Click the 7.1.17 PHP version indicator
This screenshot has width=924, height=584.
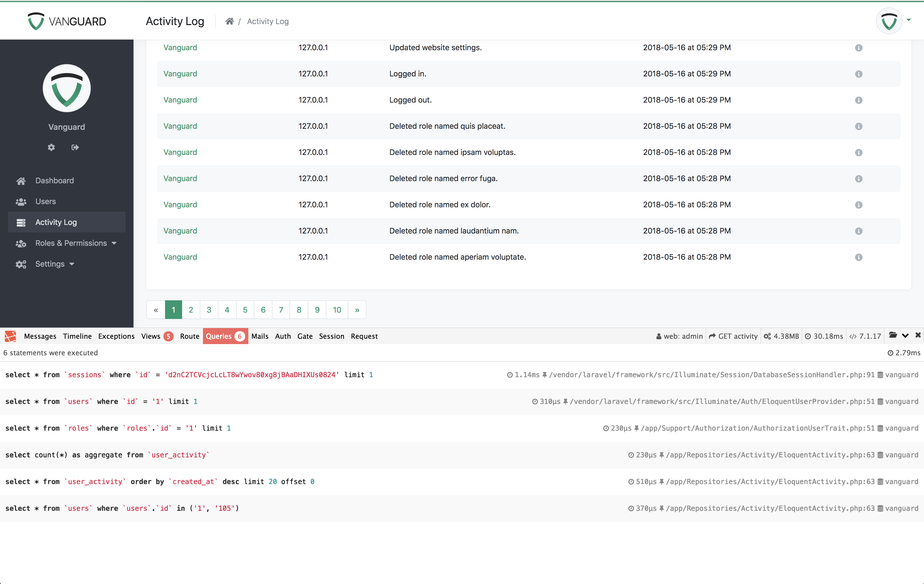click(x=865, y=336)
